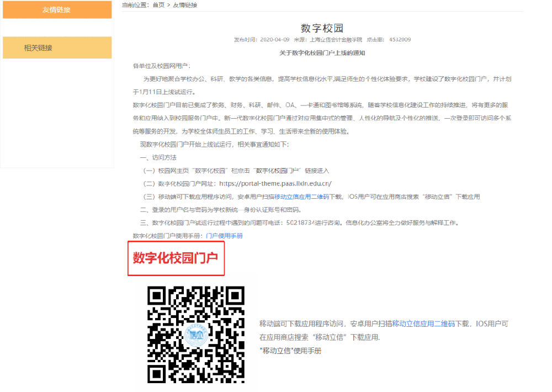Click the 数字校园 page title

[x=322, y=28]
